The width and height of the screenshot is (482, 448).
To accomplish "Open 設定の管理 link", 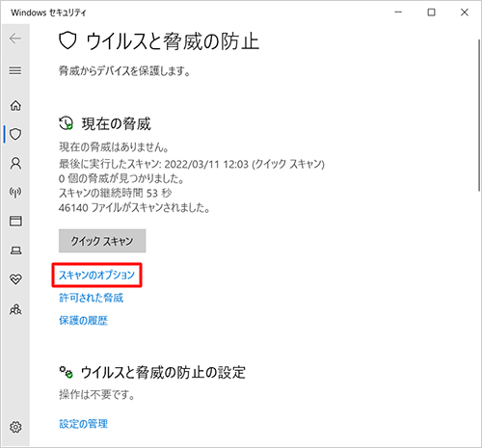I will point(83,424).
